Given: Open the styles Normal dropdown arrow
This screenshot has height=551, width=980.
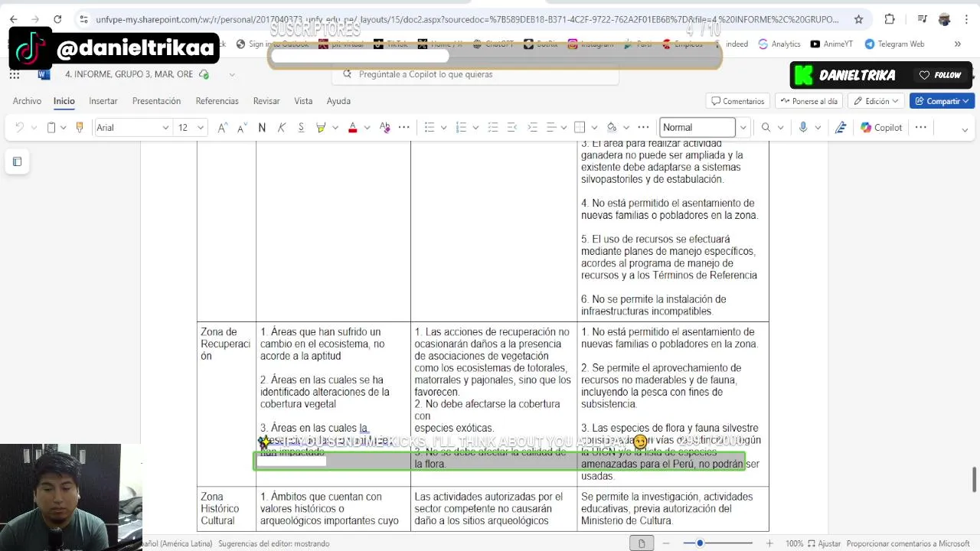Looking at the screenshot, I should click(x=743, y=128).
